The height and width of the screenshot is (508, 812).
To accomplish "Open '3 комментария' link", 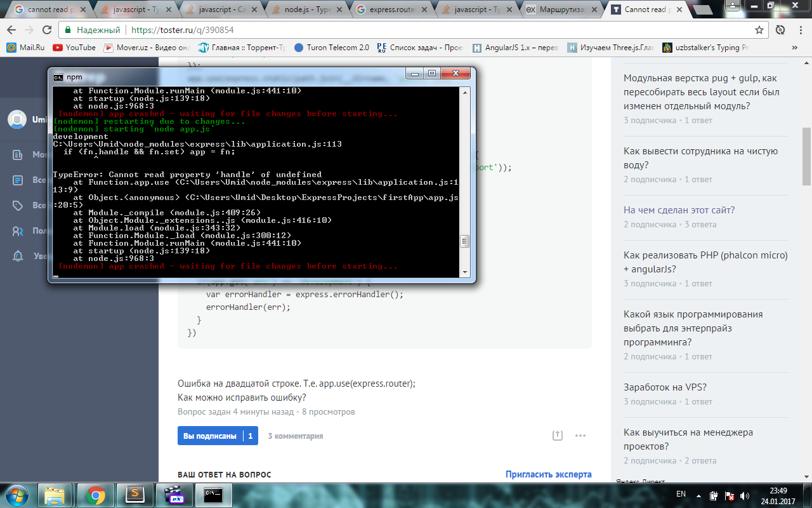I will click(x=296, y=436).
